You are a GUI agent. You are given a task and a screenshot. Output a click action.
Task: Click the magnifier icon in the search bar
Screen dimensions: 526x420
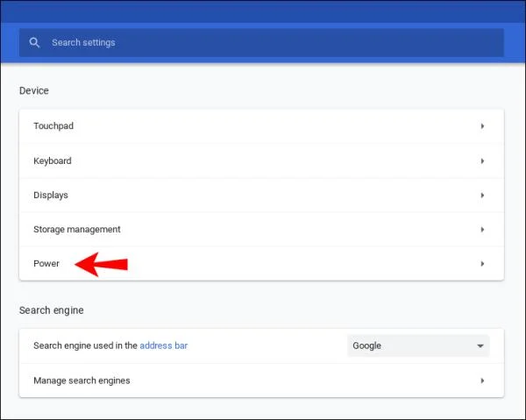tap(34, 43)
